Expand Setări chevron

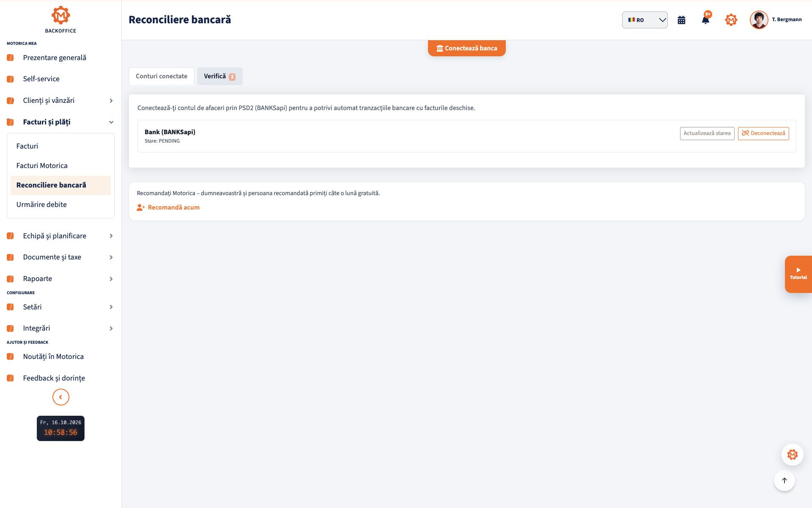coord(111,307)
